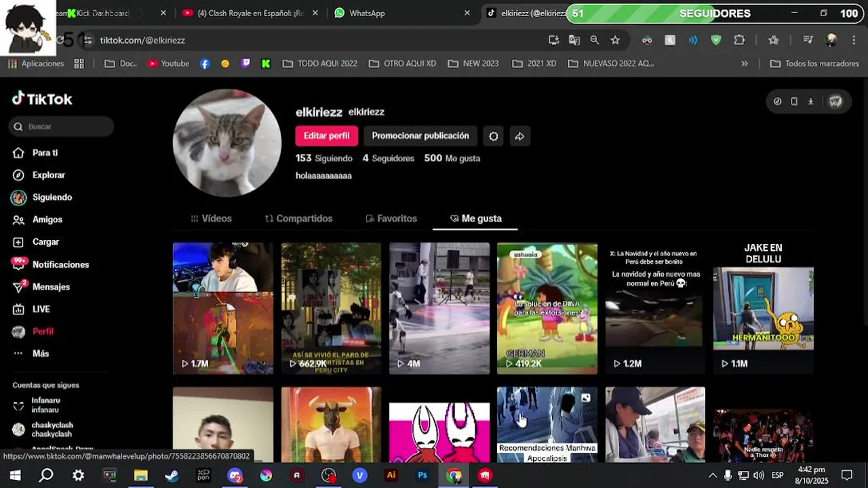The image size is (868, 488).
Task: Click the download app icon at top right
Action: click(810, 102)
